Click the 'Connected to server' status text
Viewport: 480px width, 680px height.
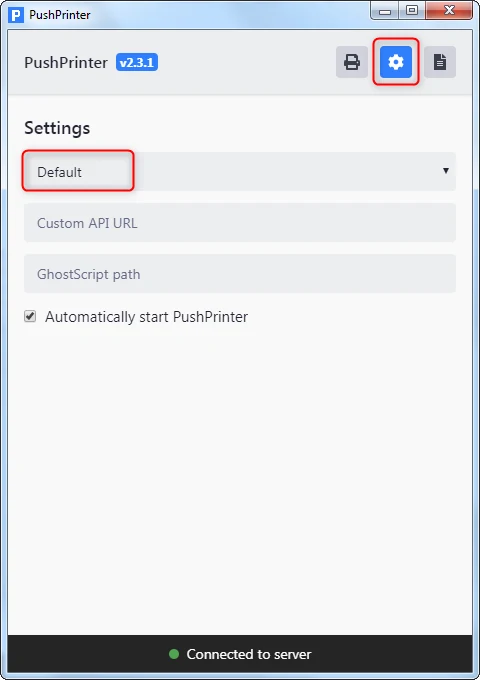249,654
